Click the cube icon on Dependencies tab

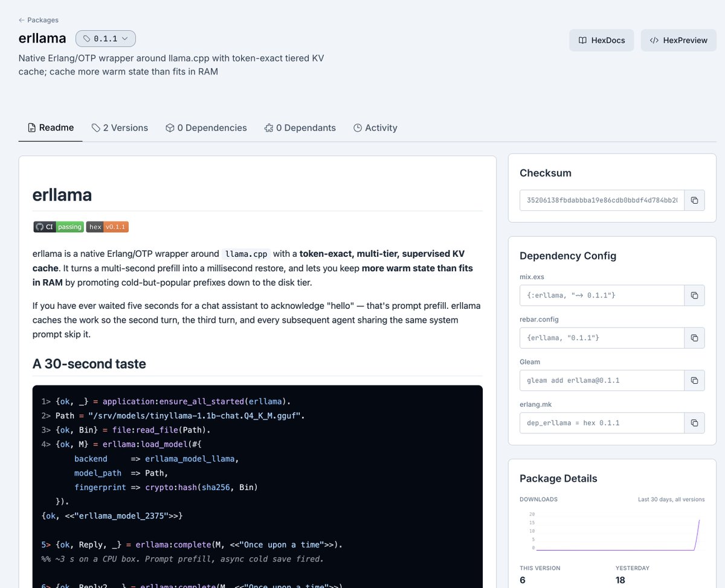170,128
